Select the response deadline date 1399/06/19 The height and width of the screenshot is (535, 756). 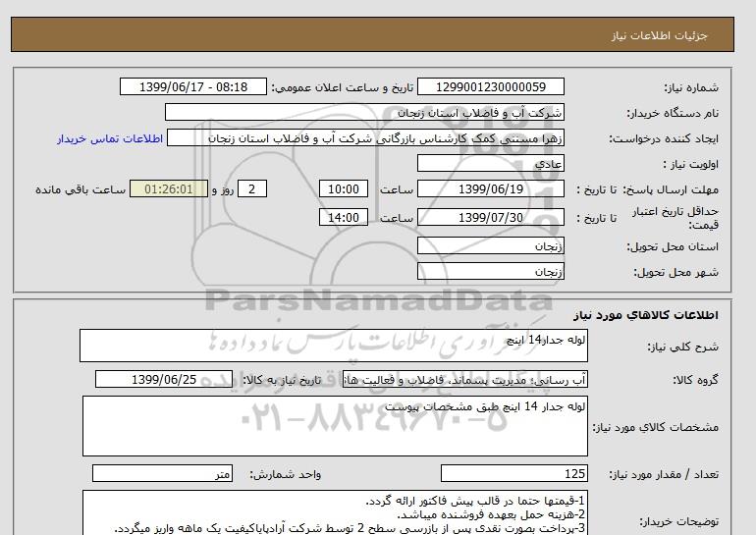(490, 188)
